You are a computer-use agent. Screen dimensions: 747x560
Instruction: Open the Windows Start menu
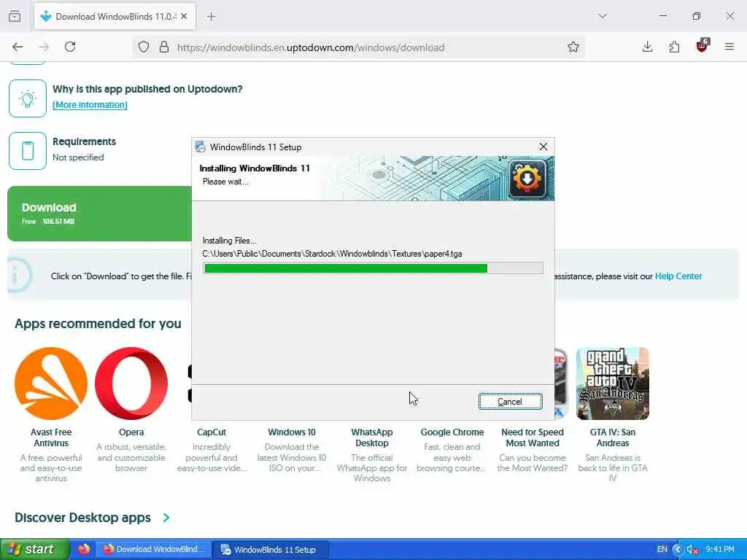[x=35, y=549]
